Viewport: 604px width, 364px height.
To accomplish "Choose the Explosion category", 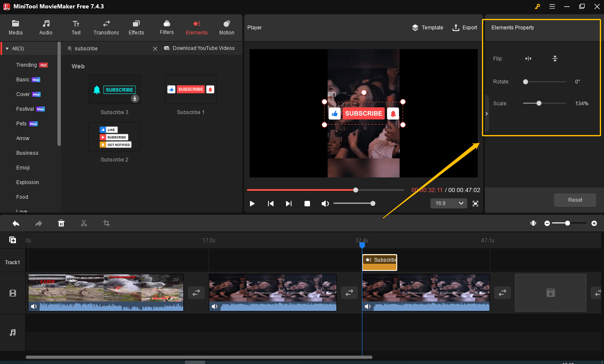I will point(28,182).
